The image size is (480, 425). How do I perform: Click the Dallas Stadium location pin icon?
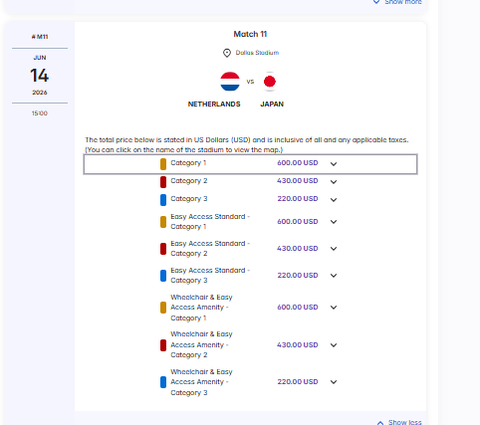[227, 53]
